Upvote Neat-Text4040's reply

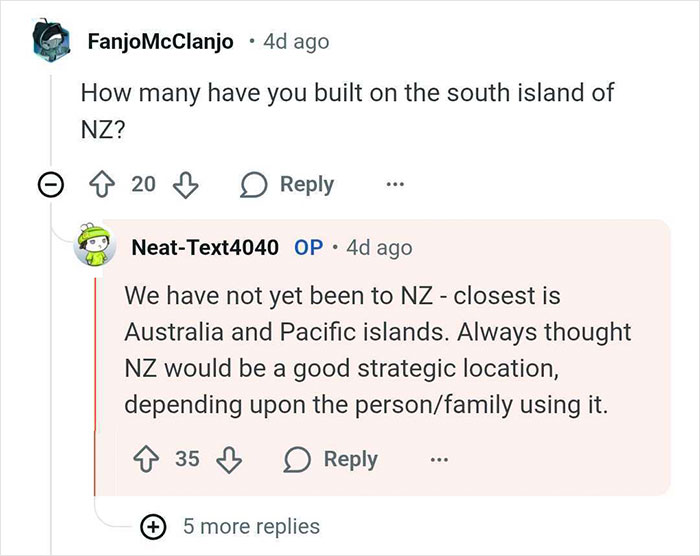point(149,459)
